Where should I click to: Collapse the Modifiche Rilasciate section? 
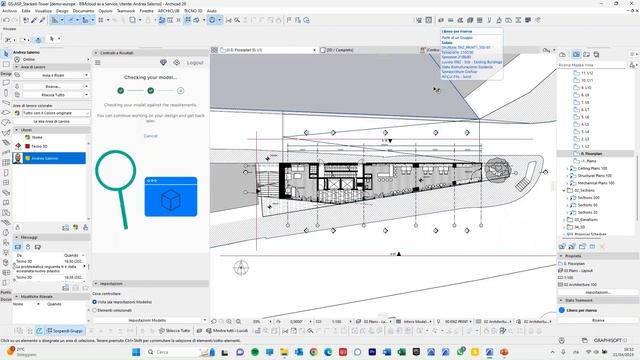tap(17, 297)
